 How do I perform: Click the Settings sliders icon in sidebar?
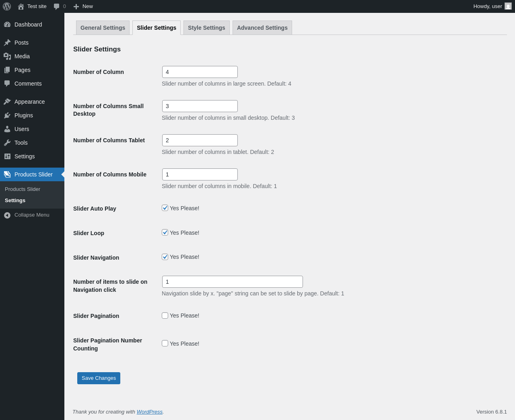click(7, 156)
